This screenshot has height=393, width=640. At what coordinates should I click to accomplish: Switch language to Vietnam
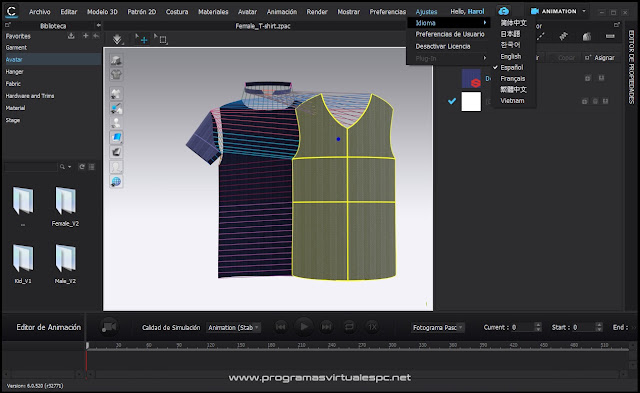[512, 100]
